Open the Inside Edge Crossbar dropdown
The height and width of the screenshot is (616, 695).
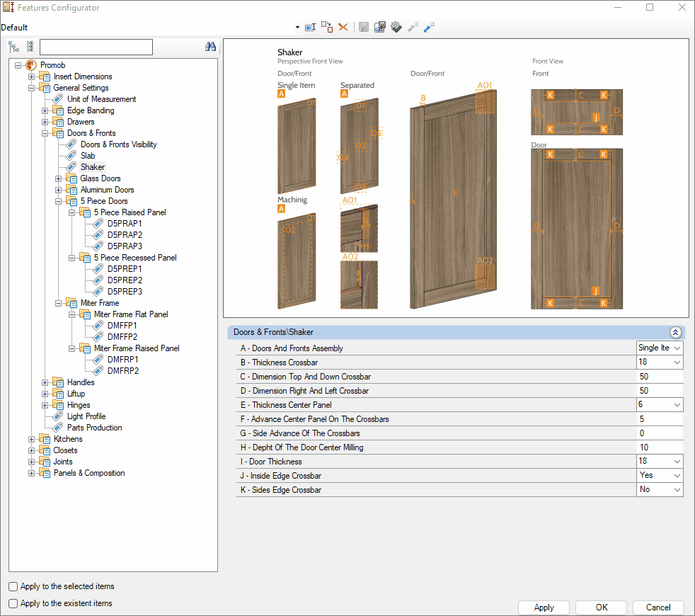[x=677, y=476]
